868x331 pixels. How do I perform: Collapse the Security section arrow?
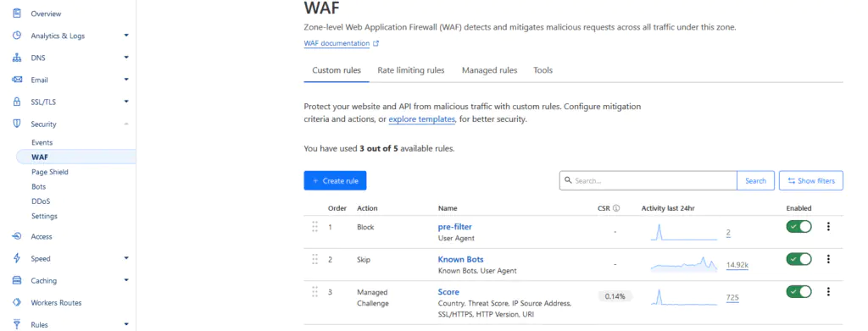point(126,124)
